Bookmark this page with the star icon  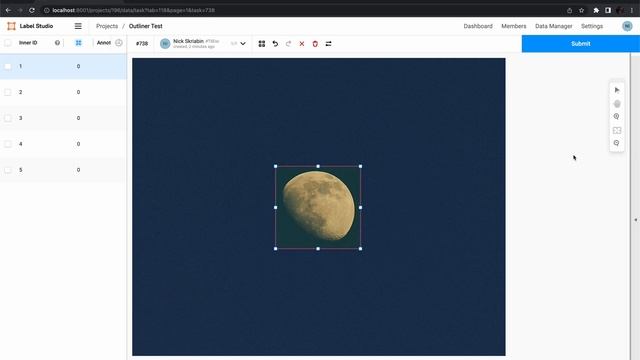click(582, 10)
